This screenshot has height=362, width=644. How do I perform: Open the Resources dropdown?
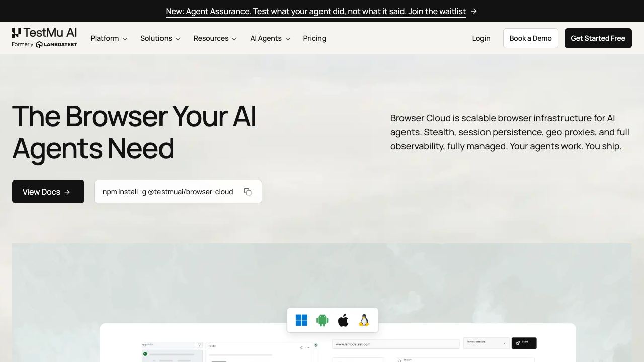pyautogui.click(x=215, y=38)
